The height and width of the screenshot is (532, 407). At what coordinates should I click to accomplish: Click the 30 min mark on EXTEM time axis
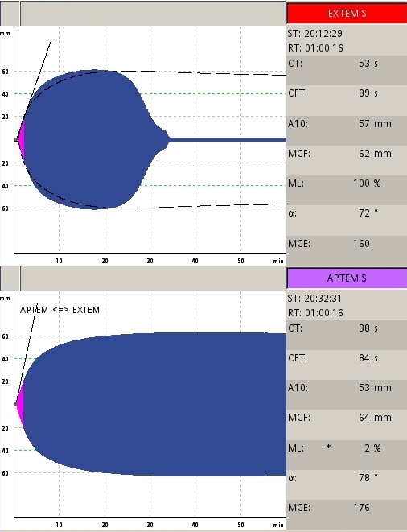150,261
